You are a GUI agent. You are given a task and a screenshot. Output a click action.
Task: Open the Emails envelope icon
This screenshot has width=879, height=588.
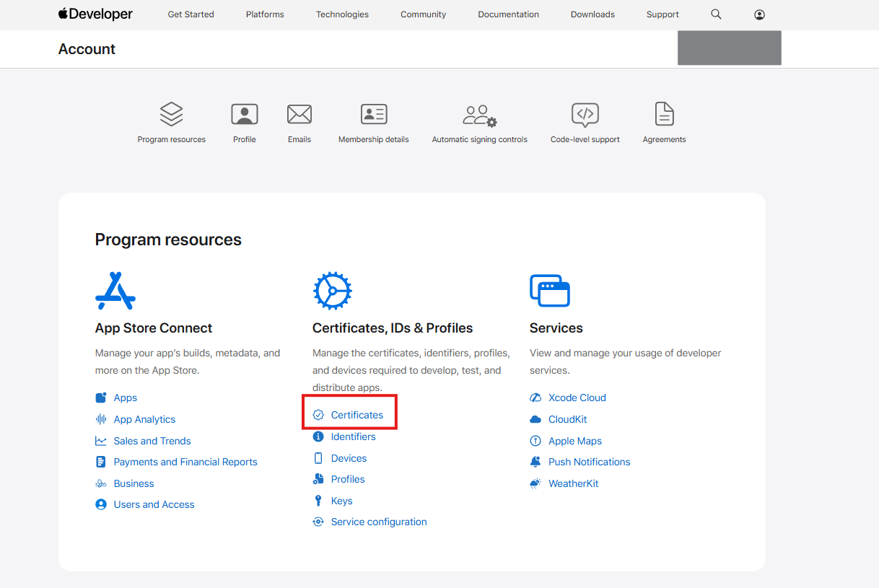click(x=299, y=114)
